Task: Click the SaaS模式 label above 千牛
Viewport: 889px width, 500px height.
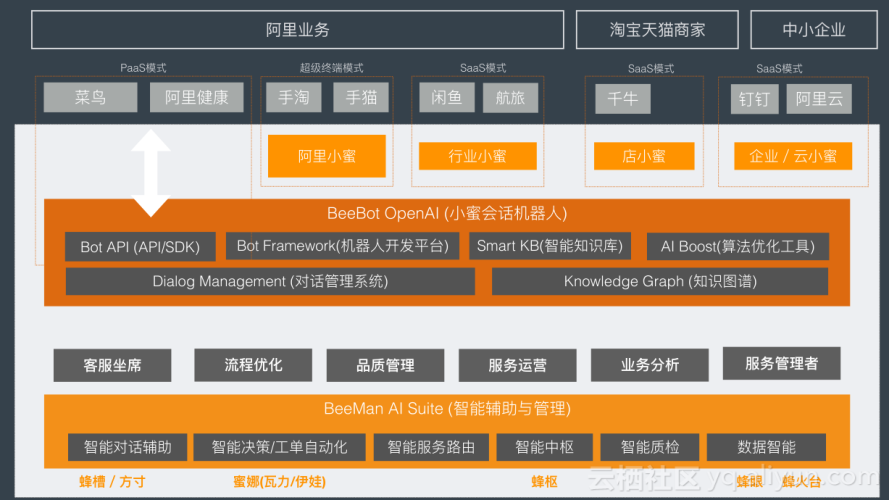Action: (x=651, y=69)
